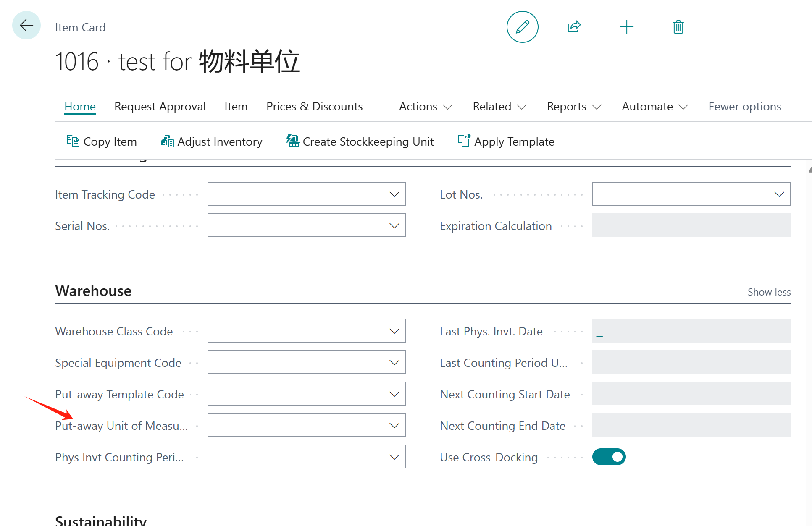This screenshot has height=526, width=812.
Task: Click the Serial Nos. input field
Action: point(298,225)
